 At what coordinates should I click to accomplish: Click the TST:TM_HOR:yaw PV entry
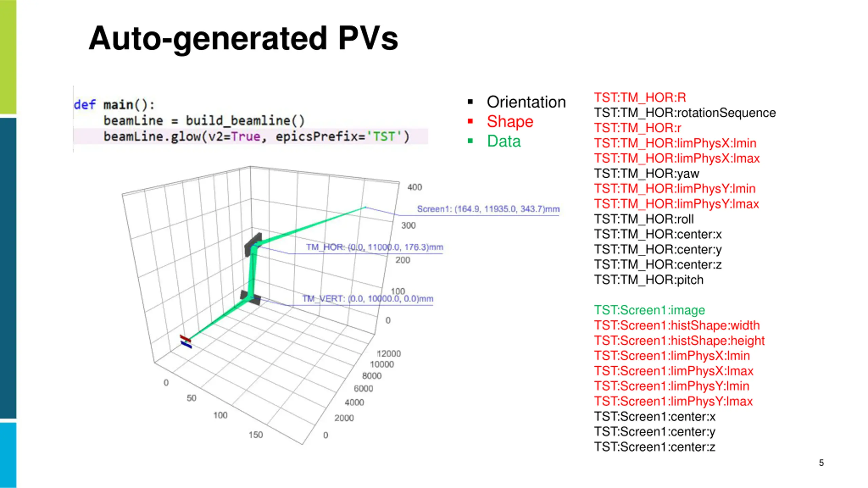click(647, 174)
